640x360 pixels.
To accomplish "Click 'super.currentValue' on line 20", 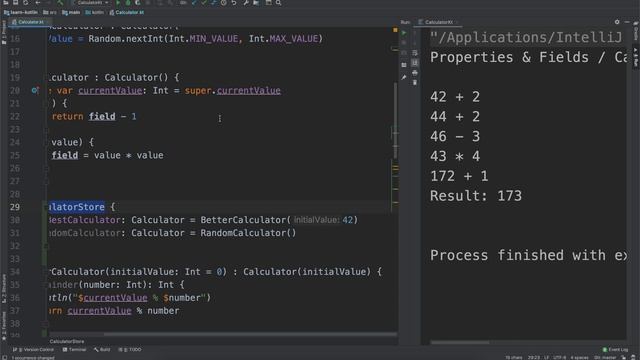I will tap(233, 91).
